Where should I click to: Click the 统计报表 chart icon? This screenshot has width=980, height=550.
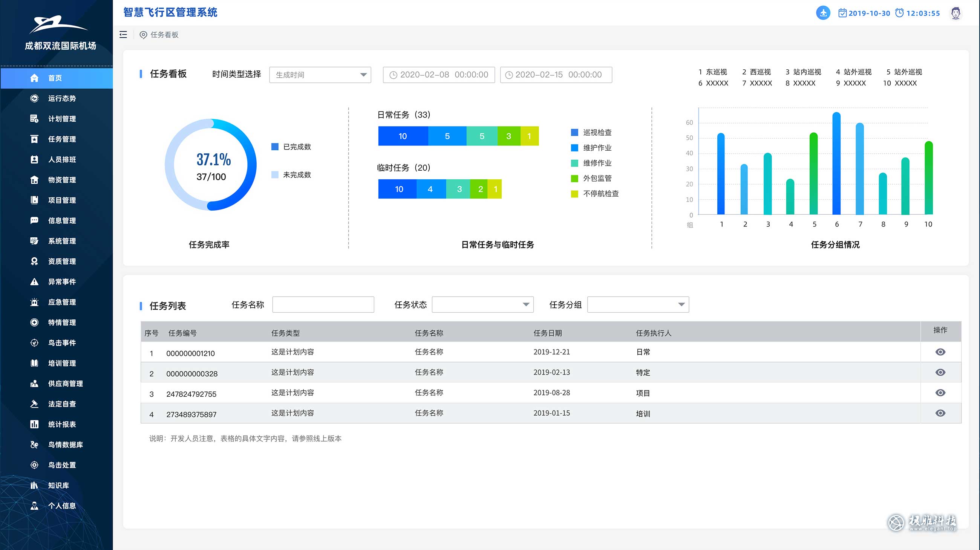34,424
